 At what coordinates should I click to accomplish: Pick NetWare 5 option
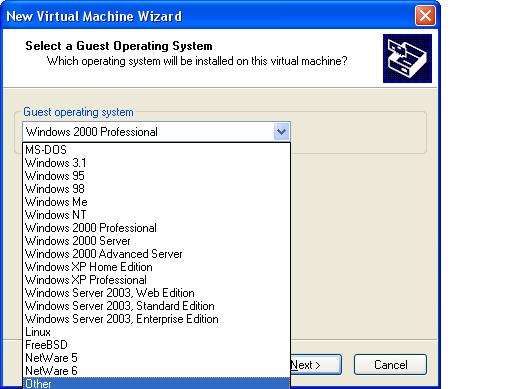point(157,358)
